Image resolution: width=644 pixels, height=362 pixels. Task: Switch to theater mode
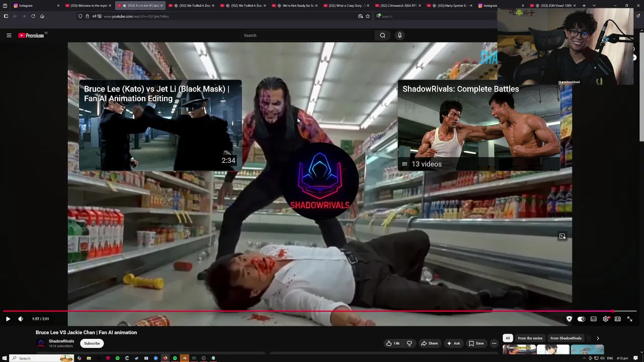click(617, 319)
